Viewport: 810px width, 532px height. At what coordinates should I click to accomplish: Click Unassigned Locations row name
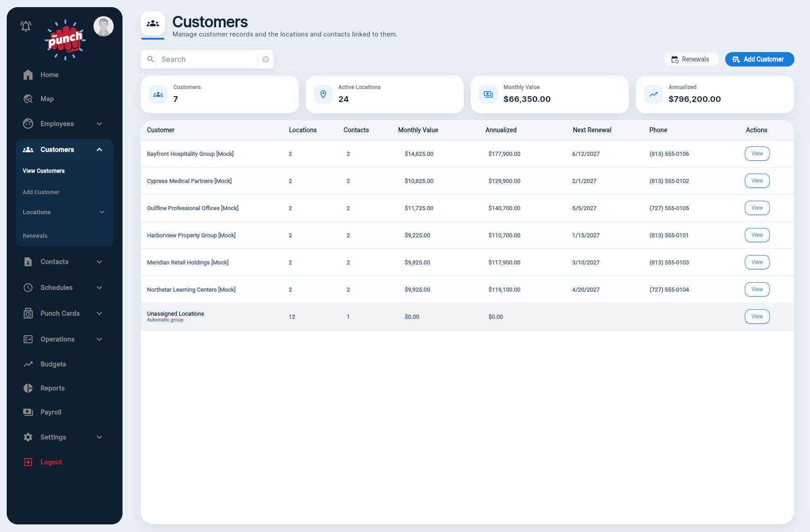[x=176, y=314]
